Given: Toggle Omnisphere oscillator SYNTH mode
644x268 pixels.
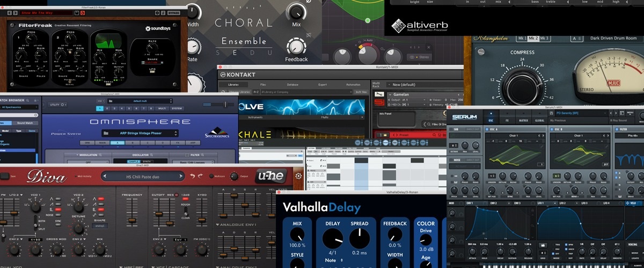Looking at the screenshot, I should point(147,161).
